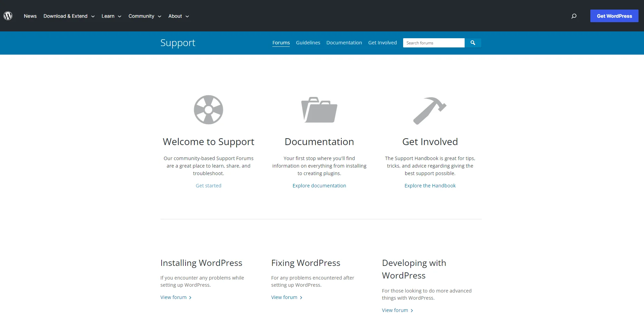
Task: Open the Get Involved section heading
Action: pos(430,142)
